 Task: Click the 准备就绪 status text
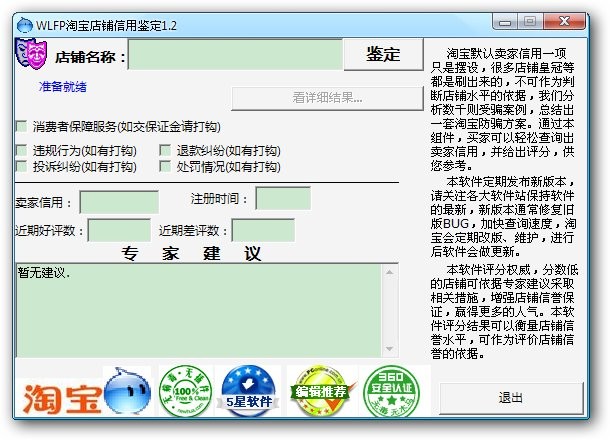click(63, 87)
